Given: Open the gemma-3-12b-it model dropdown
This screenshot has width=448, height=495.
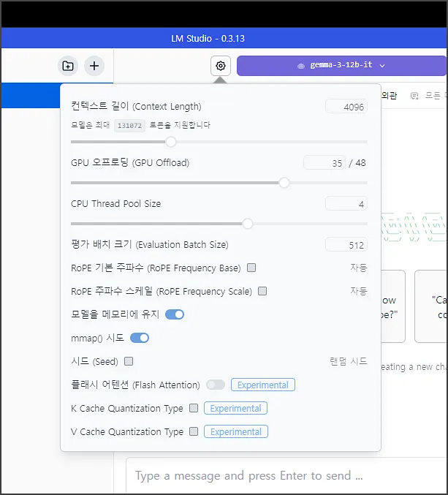Looking at the screenshot, I should [x=341, y=66].
